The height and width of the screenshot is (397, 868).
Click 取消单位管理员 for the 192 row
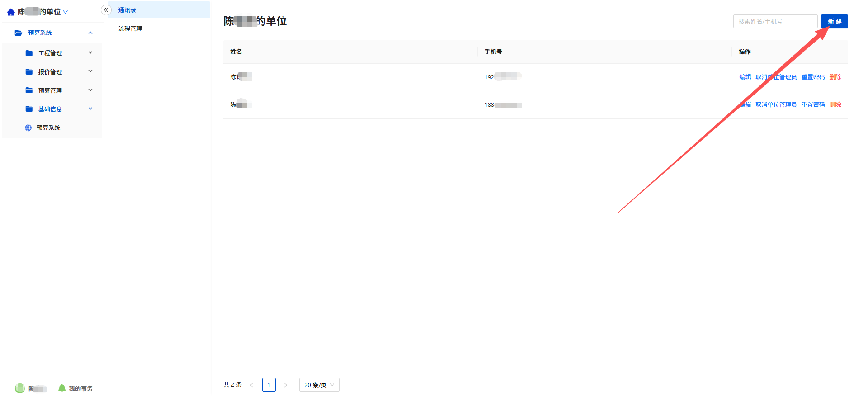pos(776,77)
